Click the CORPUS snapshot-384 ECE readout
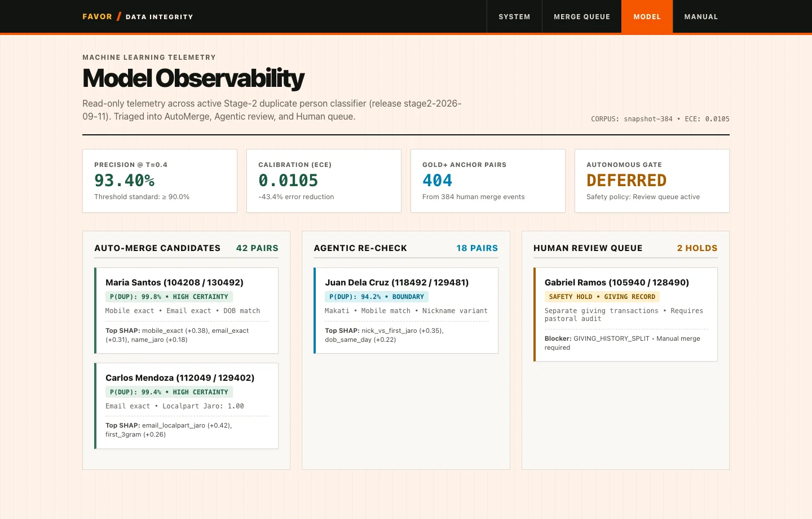 [660, 119]
